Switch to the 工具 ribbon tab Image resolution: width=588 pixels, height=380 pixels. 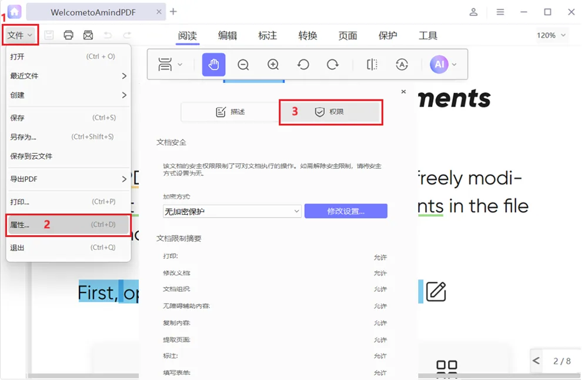tap(428, 36)
